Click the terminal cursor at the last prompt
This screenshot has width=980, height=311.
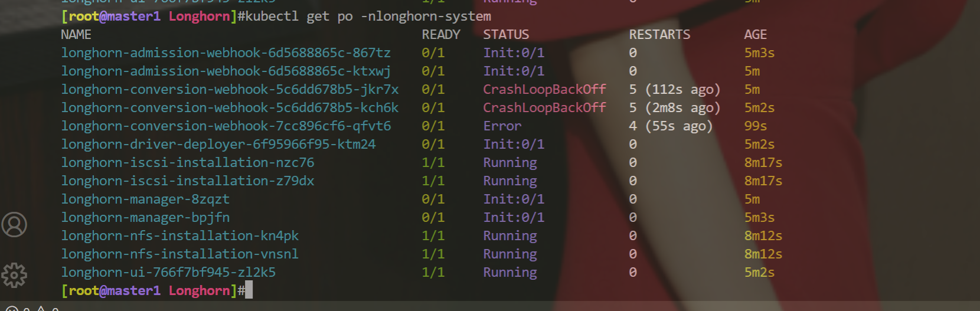point(249,290)
